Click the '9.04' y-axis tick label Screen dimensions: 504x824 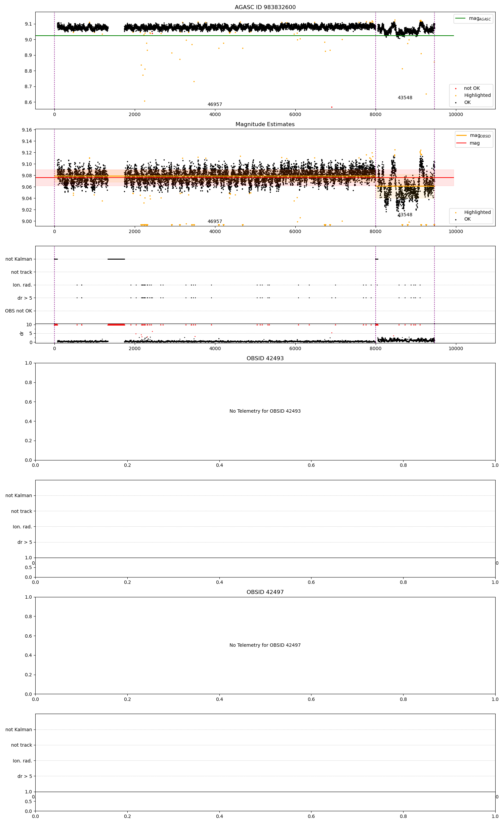click(x=27, y=198)
